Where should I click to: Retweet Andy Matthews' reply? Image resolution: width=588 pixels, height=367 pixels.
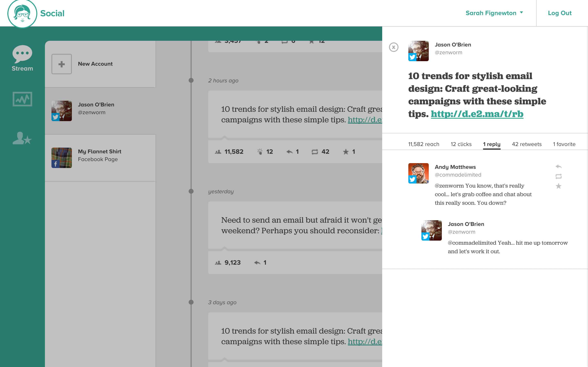click(x=558, y=176)
